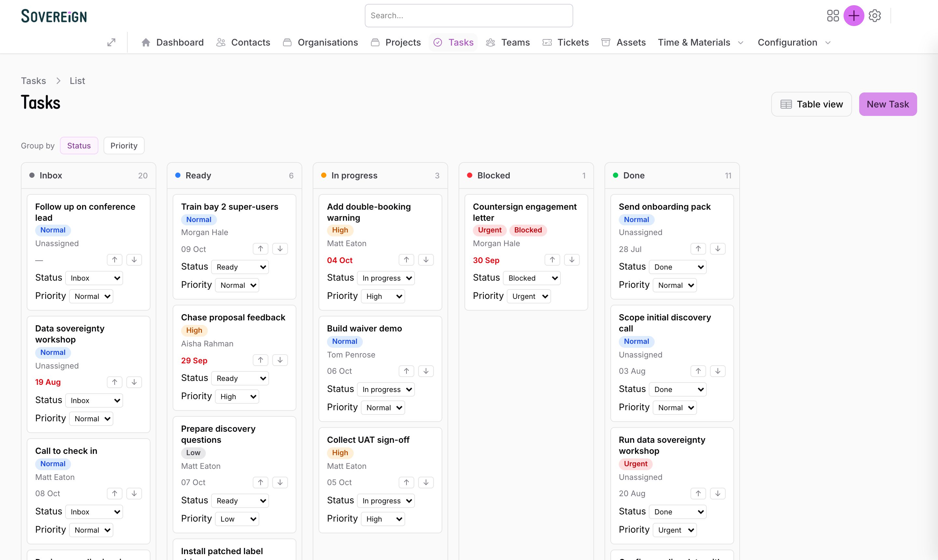The image size is (938, 560).
Task: Move 'Follow up on conference lead' card down
Action: pos(134,259)
